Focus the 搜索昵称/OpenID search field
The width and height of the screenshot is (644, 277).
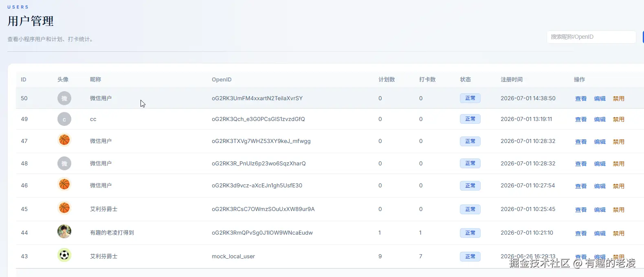[x=591, y=37]
